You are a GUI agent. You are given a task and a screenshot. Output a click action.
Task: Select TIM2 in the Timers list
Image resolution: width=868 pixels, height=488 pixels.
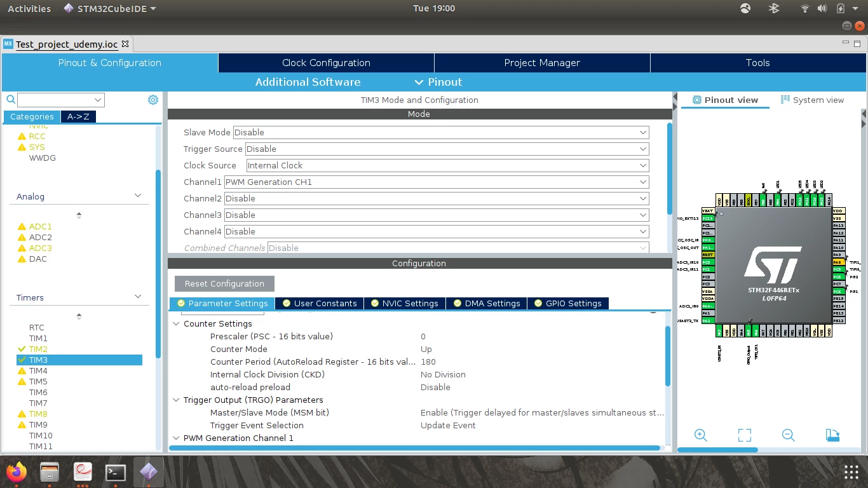[38, 349]
